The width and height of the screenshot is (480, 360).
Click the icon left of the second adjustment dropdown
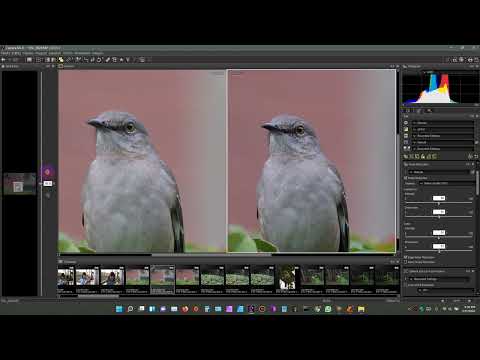pos(406,129)
